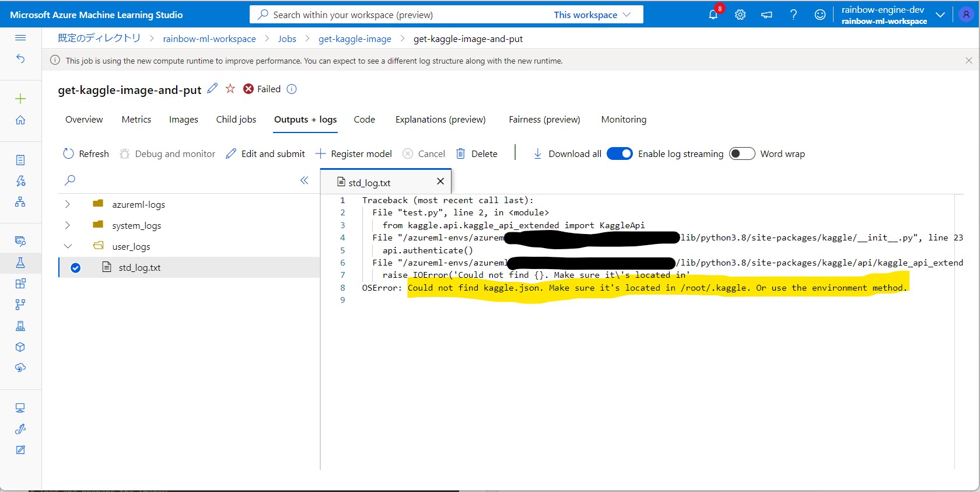This screenshot has width=980, height=492.
Task: Open rainbow-ml-workspace breadcrumb link
Action: tap(209, 39)
